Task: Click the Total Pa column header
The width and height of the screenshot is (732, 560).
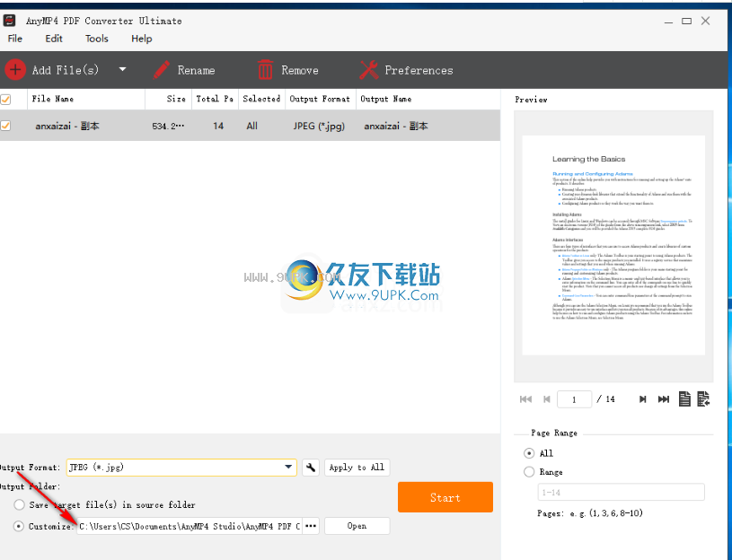Action: coord(215,99)
